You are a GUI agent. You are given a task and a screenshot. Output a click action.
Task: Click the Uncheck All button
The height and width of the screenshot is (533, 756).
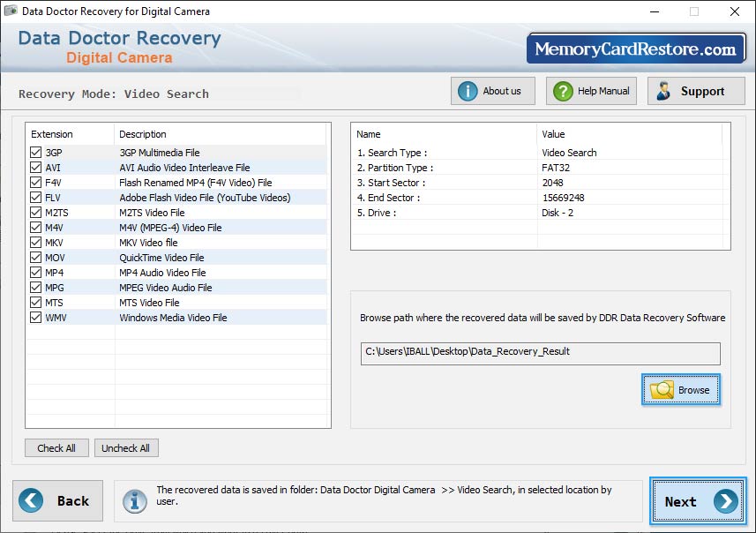pos(126,448)
